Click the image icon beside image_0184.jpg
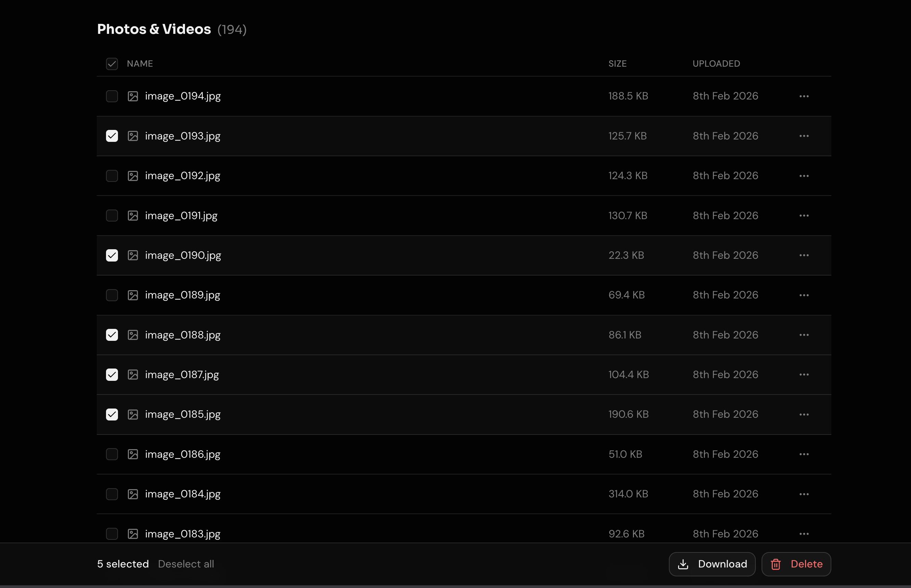 [133, 494]
